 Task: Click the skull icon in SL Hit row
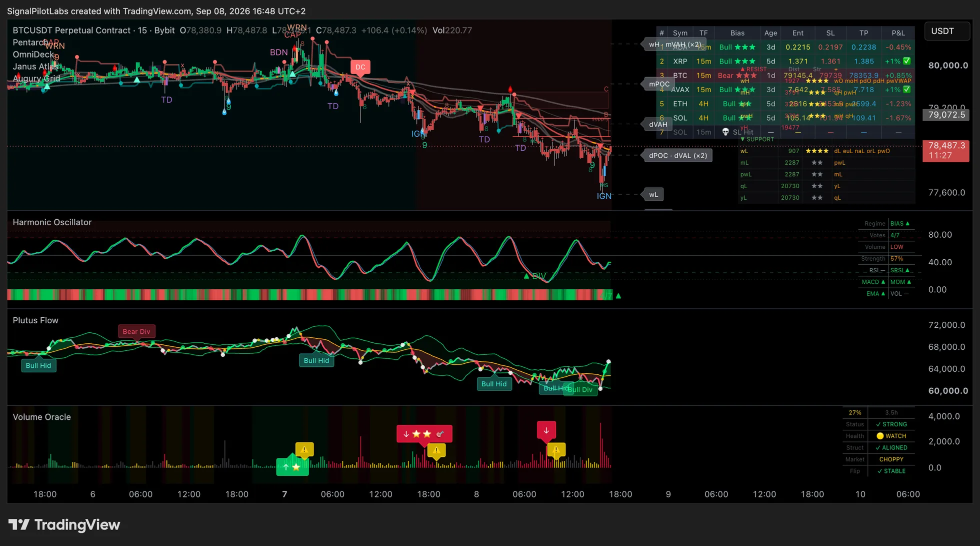point(725,132)
